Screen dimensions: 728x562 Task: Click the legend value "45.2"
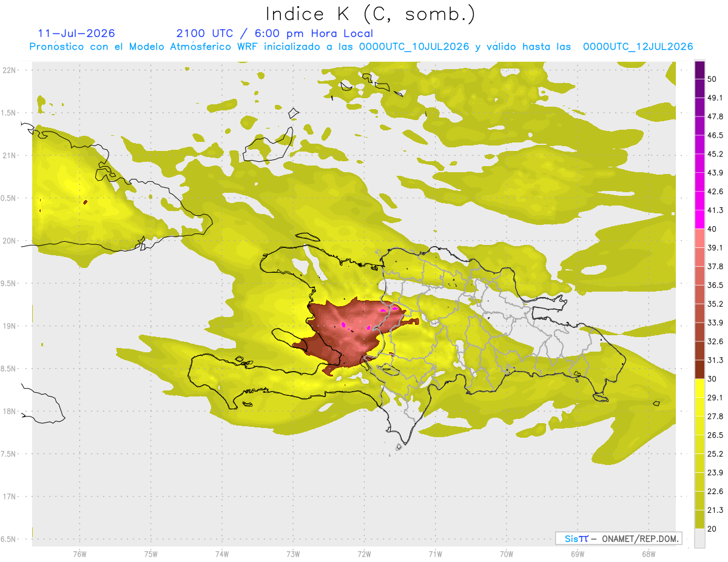(716, 154)
